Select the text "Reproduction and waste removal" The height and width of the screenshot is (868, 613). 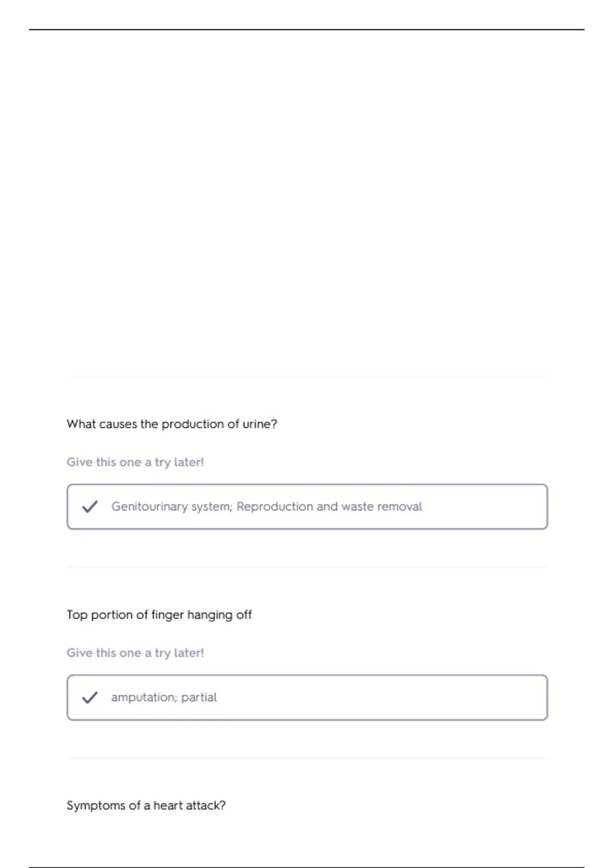pos(329,507)
